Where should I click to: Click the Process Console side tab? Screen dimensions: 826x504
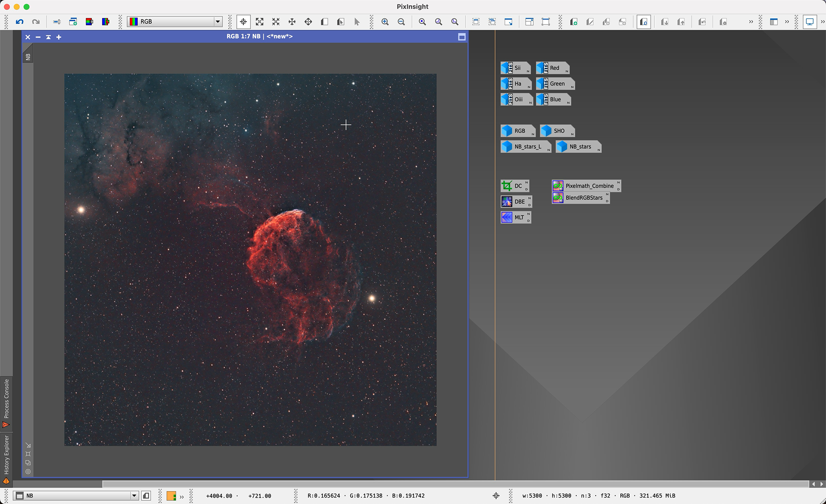pos(6,403)
